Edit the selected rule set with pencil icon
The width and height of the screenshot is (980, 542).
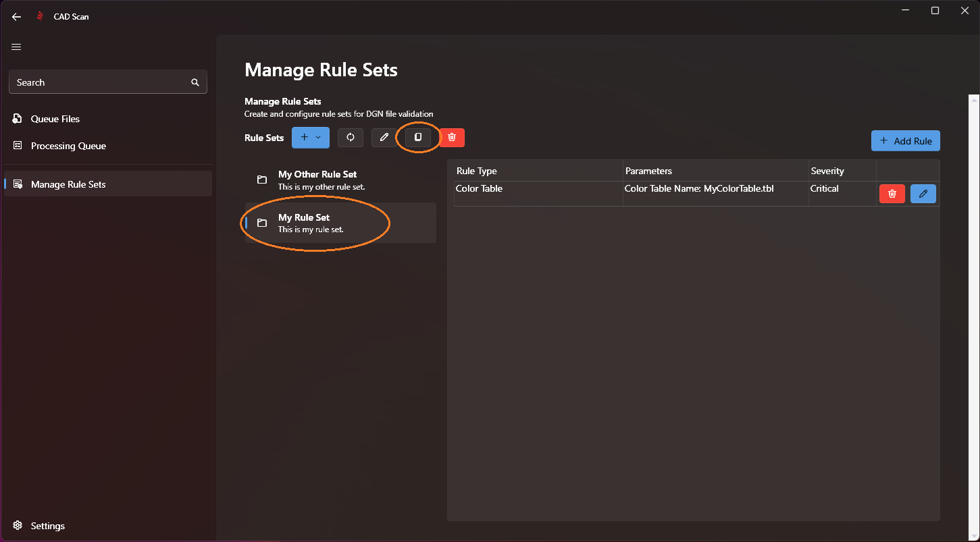tap(384, 138)
